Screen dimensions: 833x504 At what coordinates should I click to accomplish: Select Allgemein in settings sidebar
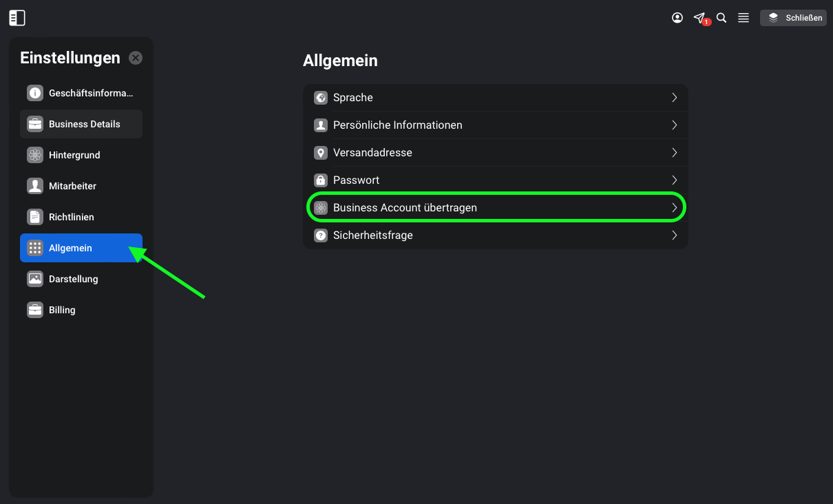click(81, 248)
